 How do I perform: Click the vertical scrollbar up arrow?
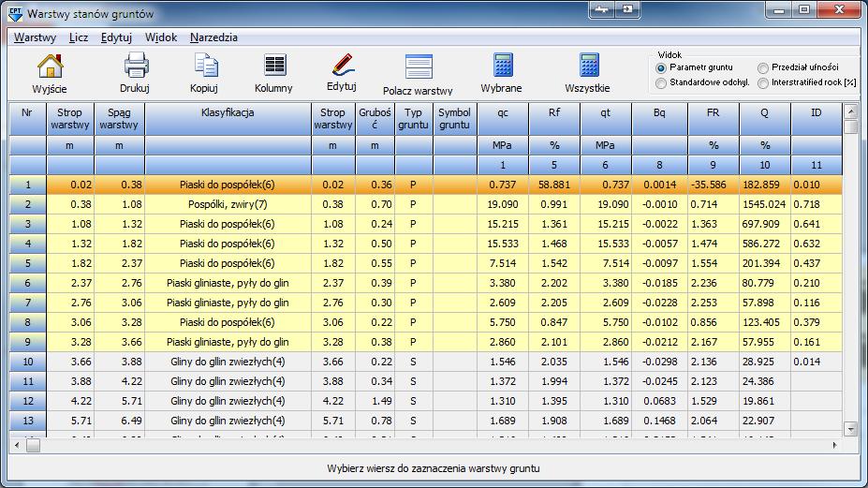pyautogui.click(x=851, y=111)
